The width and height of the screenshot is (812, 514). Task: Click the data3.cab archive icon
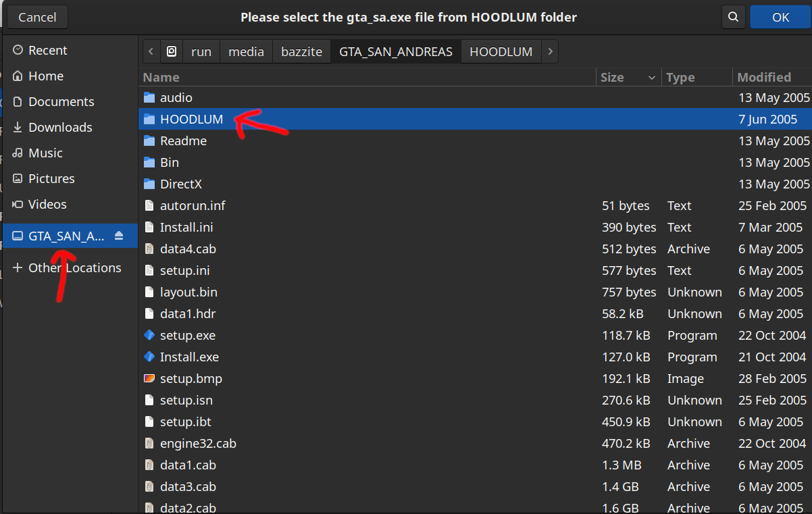[149, 487]
